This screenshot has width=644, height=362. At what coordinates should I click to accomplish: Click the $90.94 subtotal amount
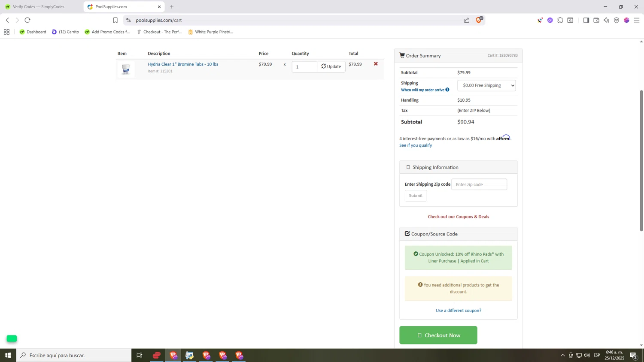click(466, 122)
